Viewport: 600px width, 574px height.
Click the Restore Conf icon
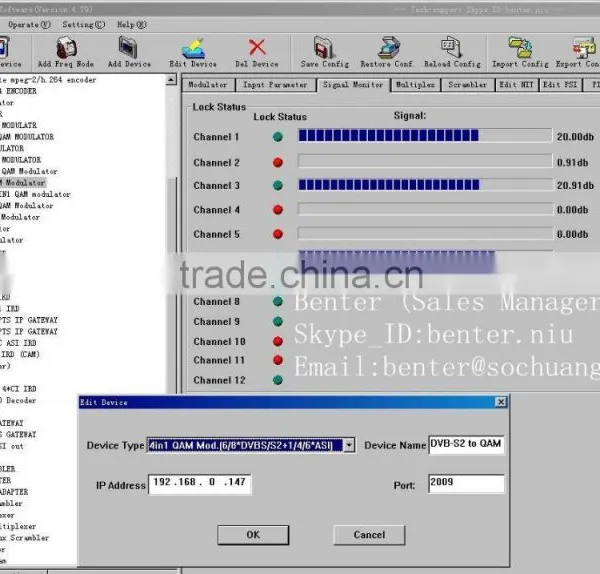point(388,48)
